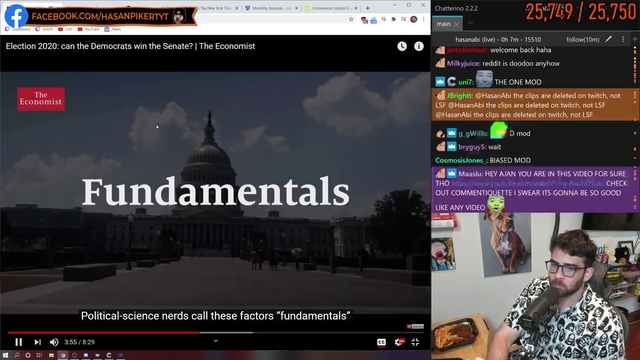Open the Chrome three-dot menu

point(424,19)
